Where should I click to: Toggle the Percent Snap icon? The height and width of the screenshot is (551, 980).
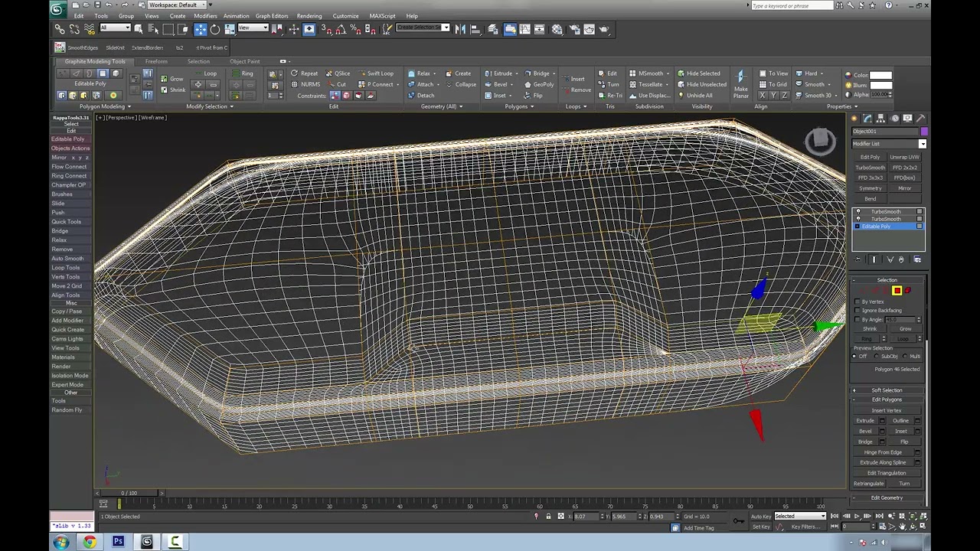[x=355, y=29]
